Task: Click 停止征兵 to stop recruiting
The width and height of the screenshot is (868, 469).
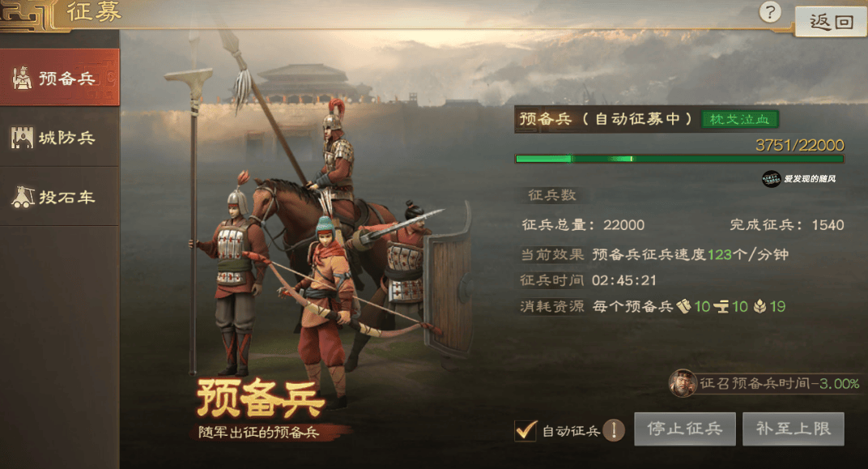Action: pos(685,428)
